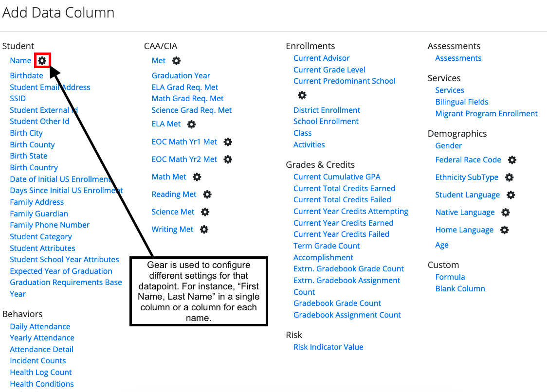Click the gear below Current Predominant School
The width and height of the screenshot is (547, 392).
tap(302, 95)
